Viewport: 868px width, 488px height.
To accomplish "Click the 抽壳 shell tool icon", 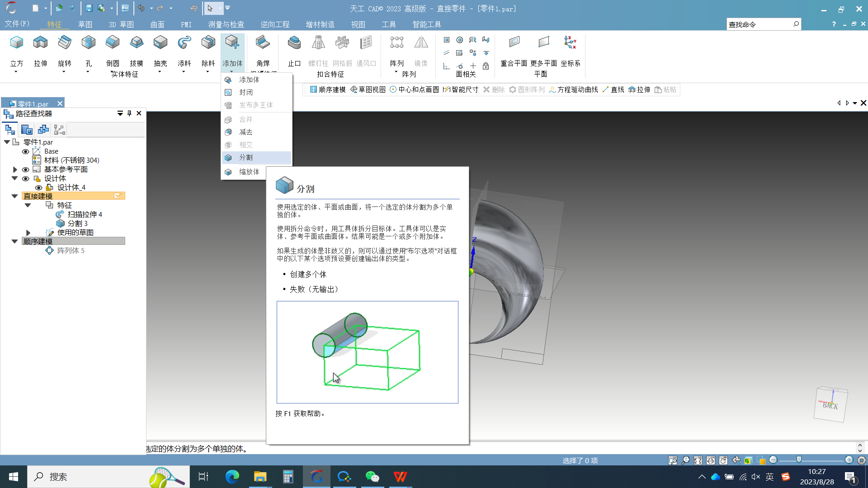I will coord(160,43).
